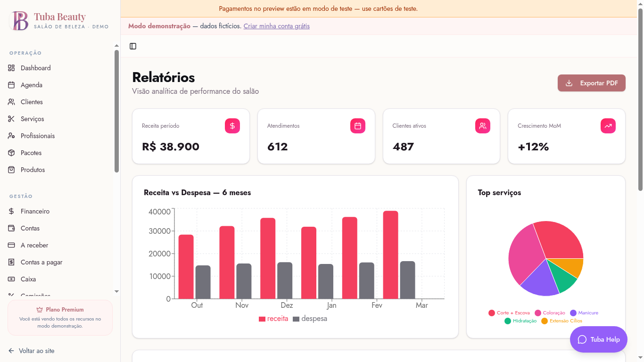The width and height of the screenshot is (644, 362).
Task: Click the 487 Clientes ativos value
Action: click(x=403, y=147)
